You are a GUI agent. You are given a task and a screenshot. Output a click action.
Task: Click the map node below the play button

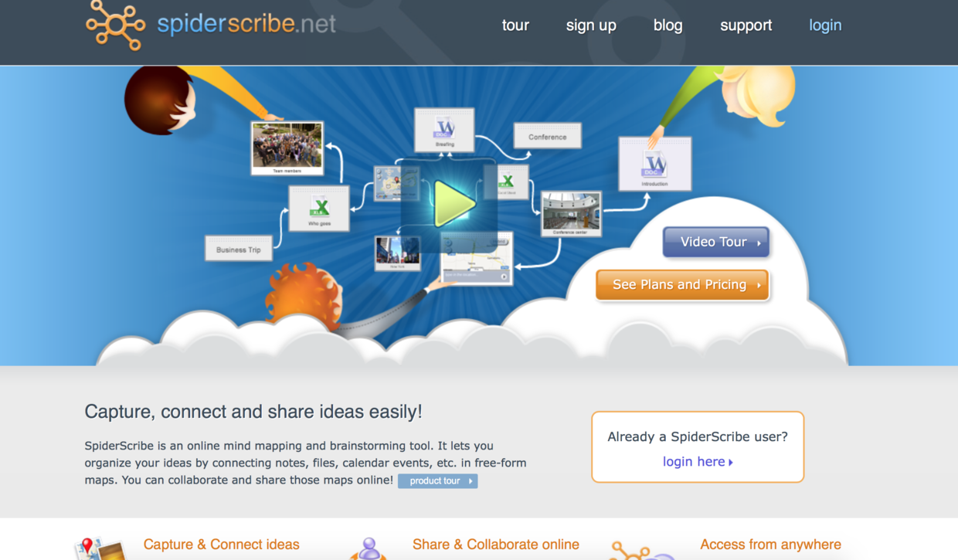click(x=477, y=259)
